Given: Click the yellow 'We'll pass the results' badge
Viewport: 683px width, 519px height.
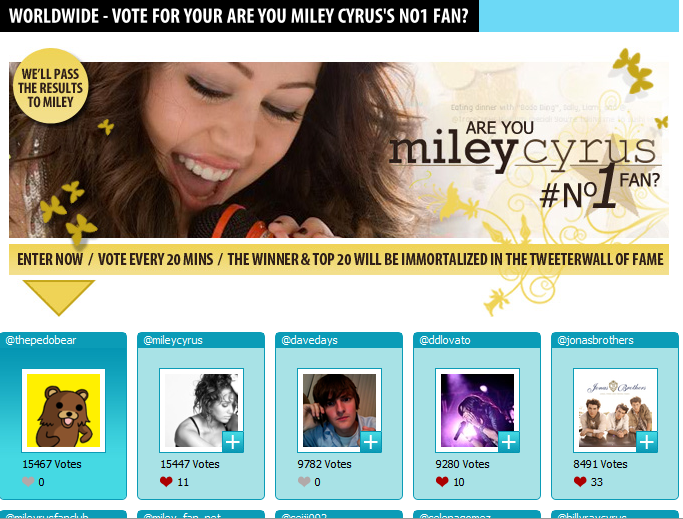Looking at the screenshot, I should [51, 86].
